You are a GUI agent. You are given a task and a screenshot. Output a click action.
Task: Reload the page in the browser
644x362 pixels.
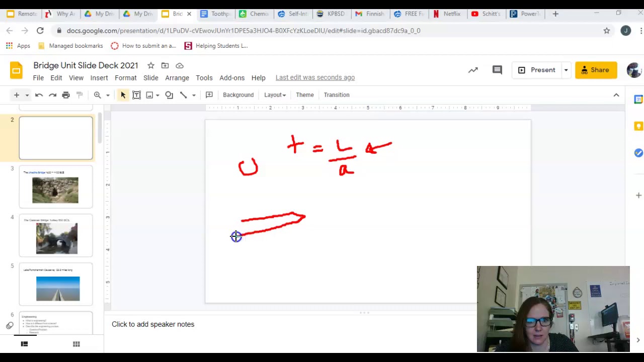coord(40,31)
